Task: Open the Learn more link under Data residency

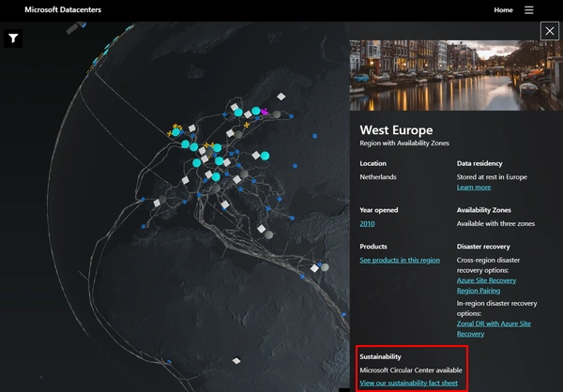Action: click(474, 187)
